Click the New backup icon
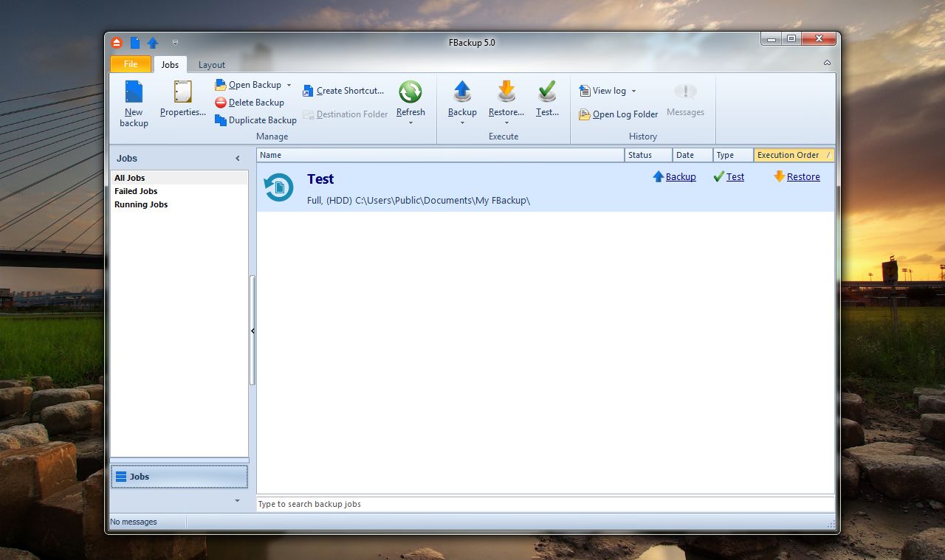Image resolution: width=945 pixels, height=560 pixels. 134,91
